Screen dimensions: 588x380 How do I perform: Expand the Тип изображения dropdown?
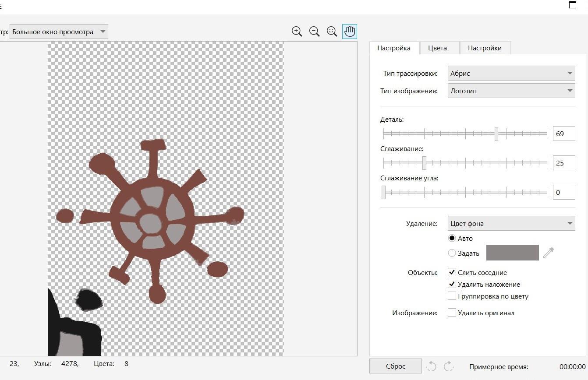click(x=511, y=91)
